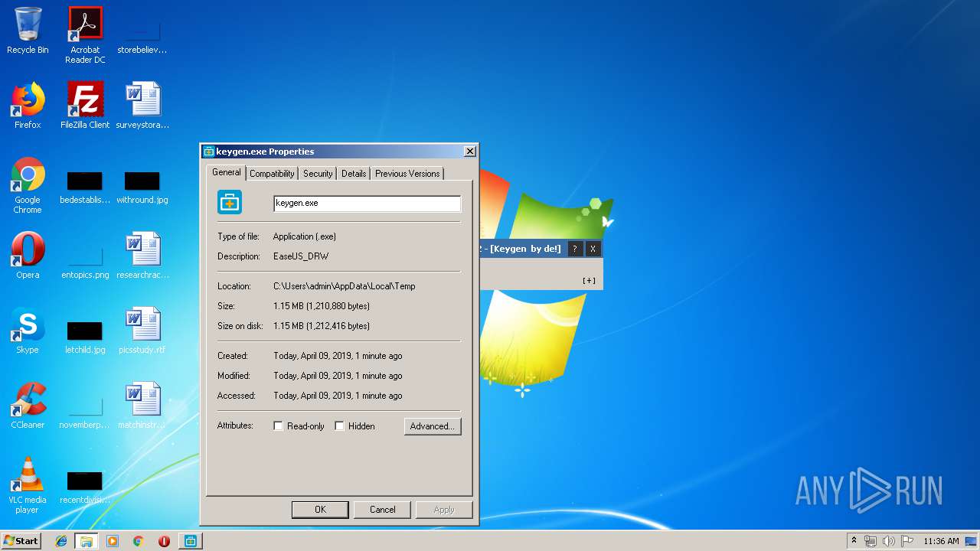Open the Recycle Bin desktop icon
Image resolution: width=980 pixels, height=551 pixels.
coord(28,31)
